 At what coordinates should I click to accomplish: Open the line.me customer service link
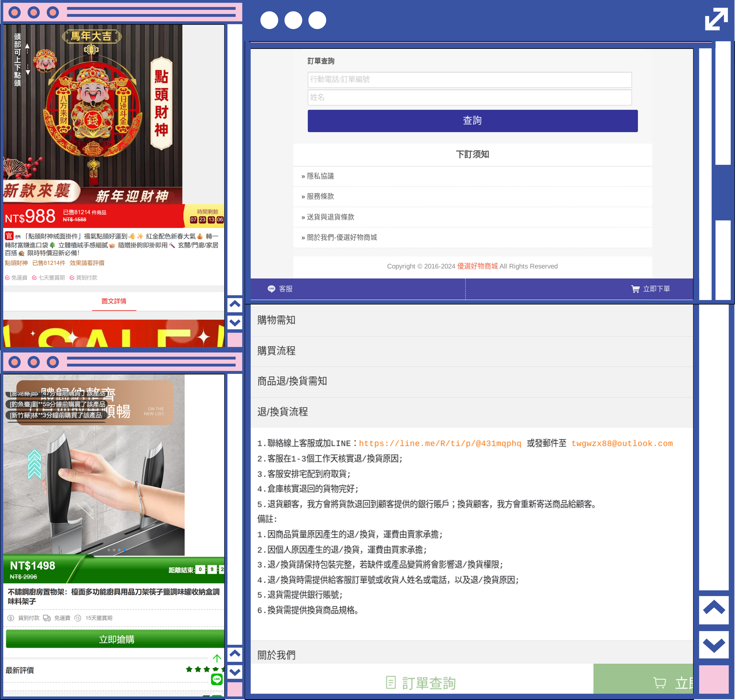[440, 443]
